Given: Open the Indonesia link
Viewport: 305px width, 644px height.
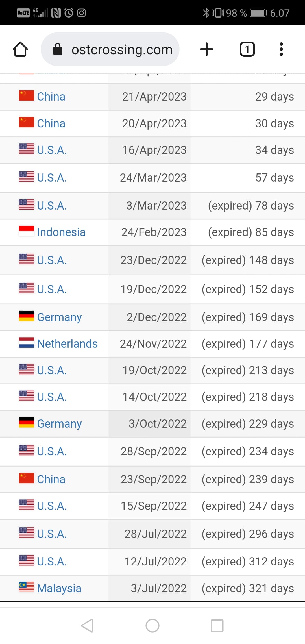Looking at the screenshot, I should [x=61, y=232].
